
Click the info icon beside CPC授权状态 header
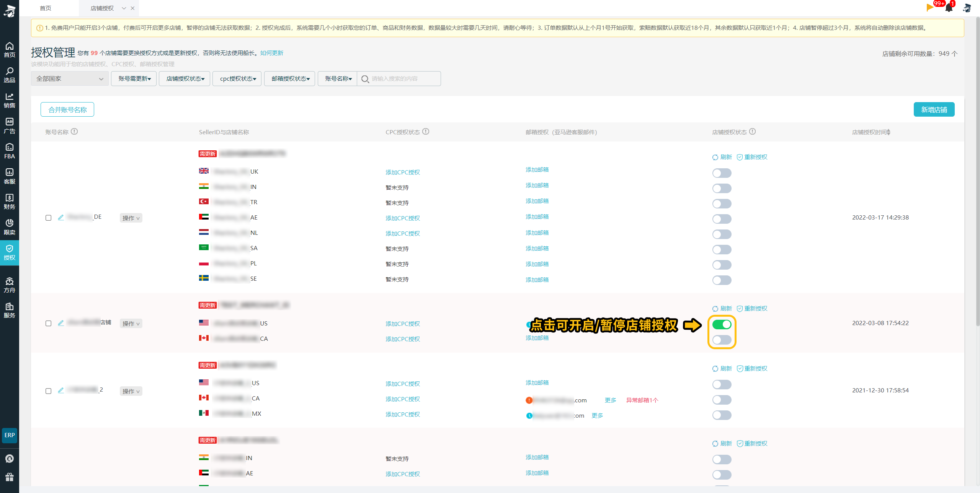coord(426,132)
